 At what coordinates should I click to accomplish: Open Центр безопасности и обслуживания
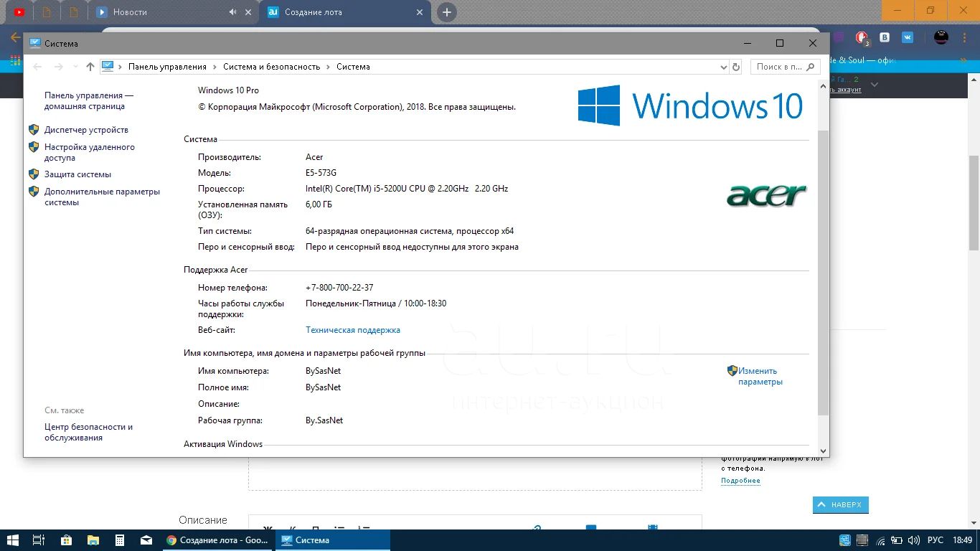(x=88, y=432)
